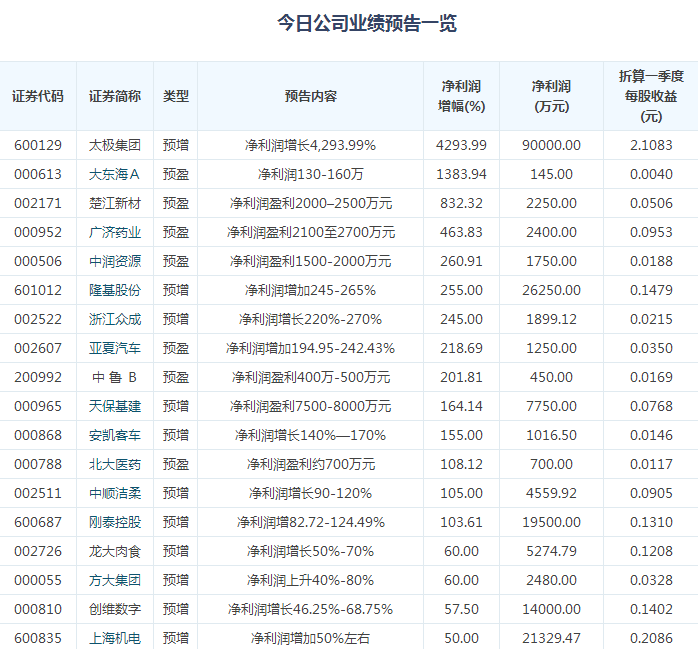Select the 太极集团 name cell
698x649 pixels.
[114, 145]
